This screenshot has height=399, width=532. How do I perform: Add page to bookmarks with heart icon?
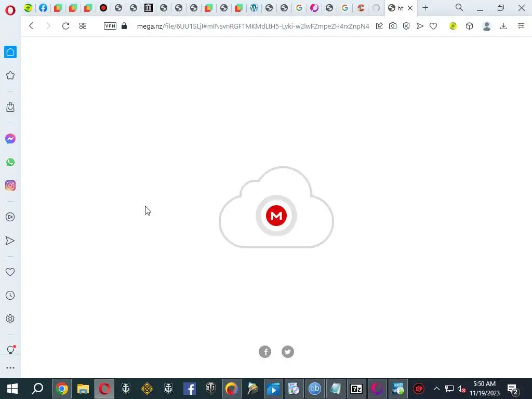(x=433, y=26)
